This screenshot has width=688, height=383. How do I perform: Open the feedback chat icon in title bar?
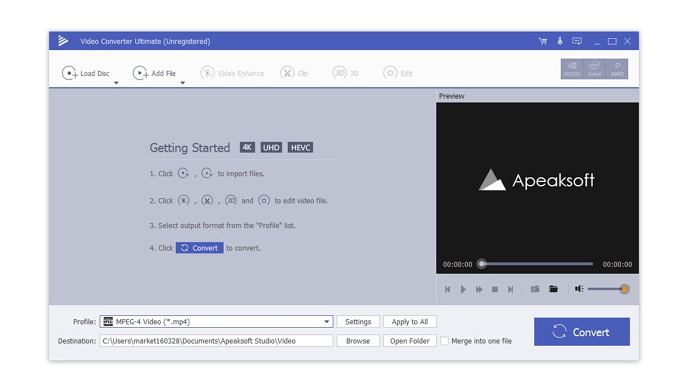[x=577, y=41]
